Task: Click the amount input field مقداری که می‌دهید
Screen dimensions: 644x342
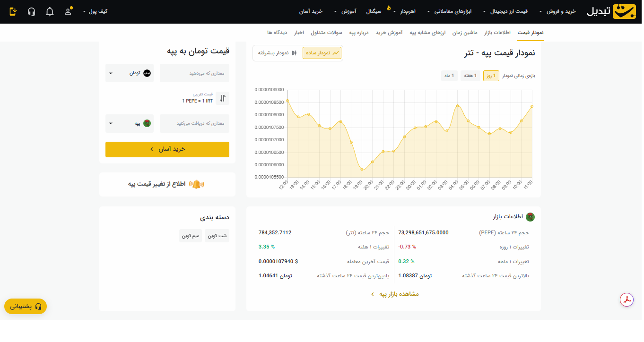Action: [x=194, y=72]
